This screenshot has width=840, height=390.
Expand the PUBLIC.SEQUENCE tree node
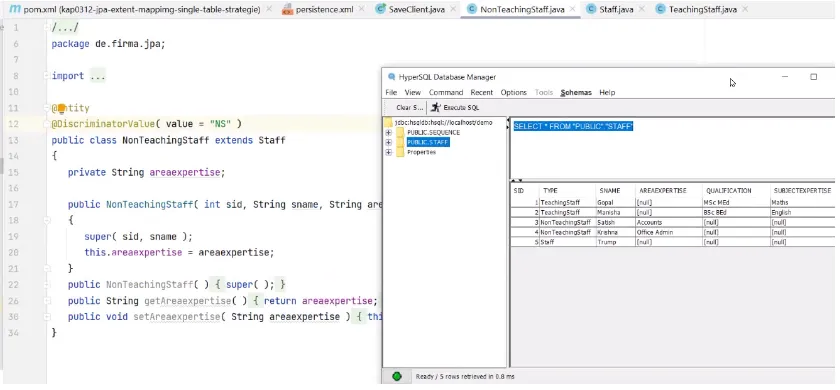388,132
